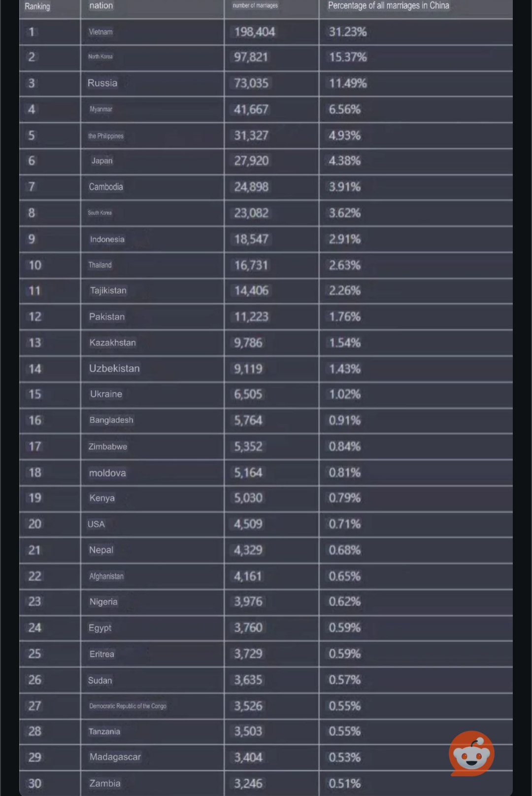Screen dimensions: 532x796
Task: Select the Indonesia row
Action: (266, 240)
